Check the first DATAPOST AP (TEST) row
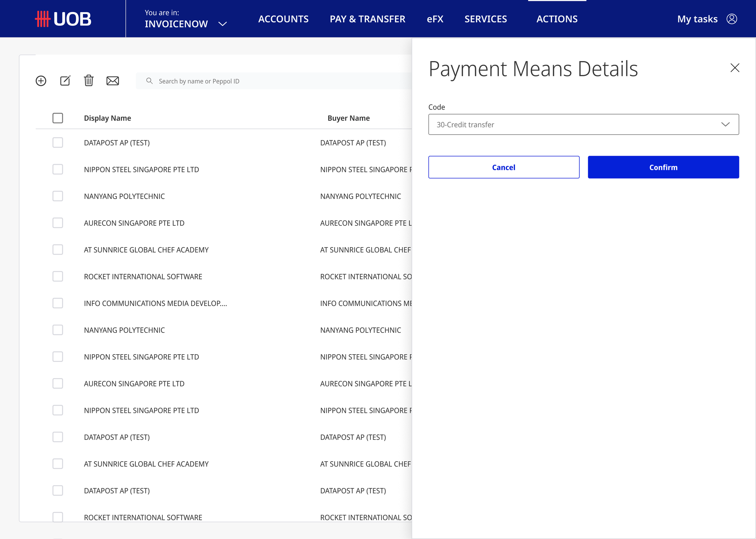The height and width of the screenshot is (539, 756). (x=58, y=143)
